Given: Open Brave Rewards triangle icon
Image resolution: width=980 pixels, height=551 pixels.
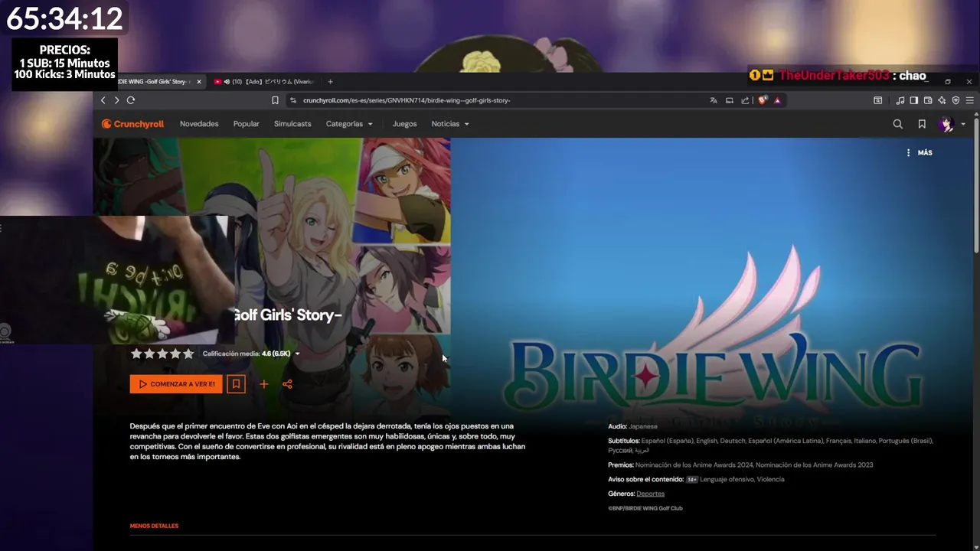Looking at the screenshot, I should (777, 100).
